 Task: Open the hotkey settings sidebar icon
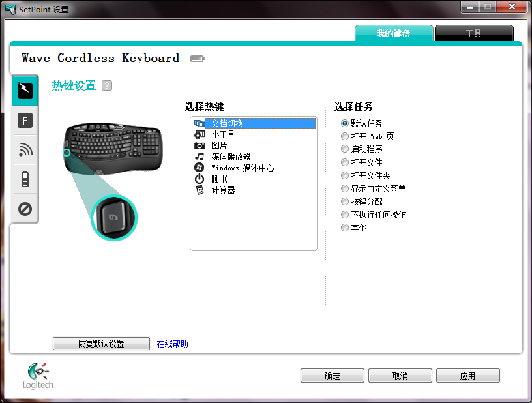coord(25,91)
